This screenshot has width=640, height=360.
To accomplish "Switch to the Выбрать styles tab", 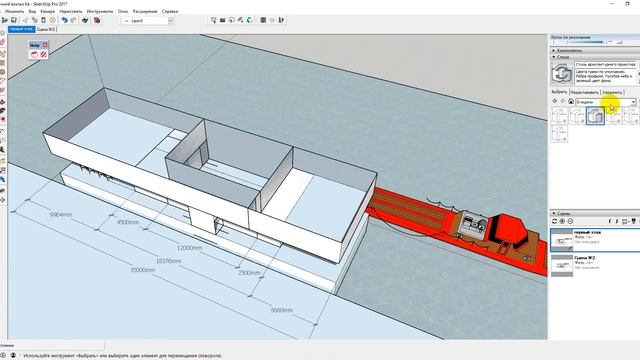I will click(559, 92).
